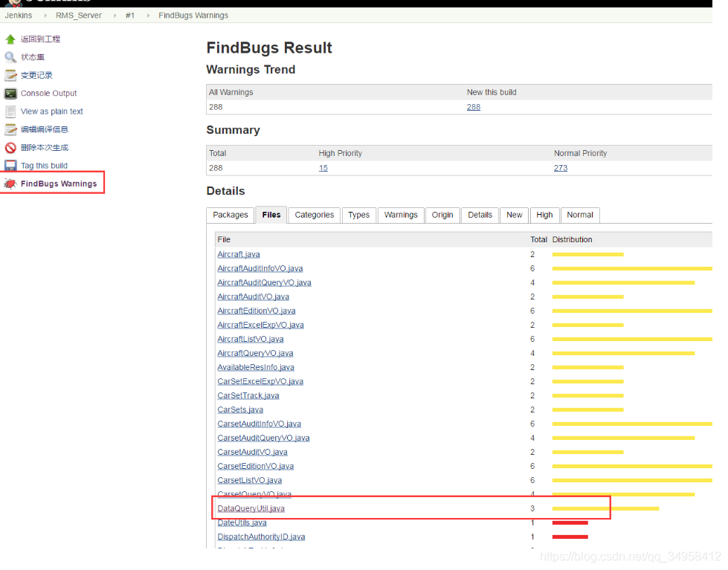This screenshot has width=728, height=570.
Task: Switch to the Types tab
Action: click(359, 215)
